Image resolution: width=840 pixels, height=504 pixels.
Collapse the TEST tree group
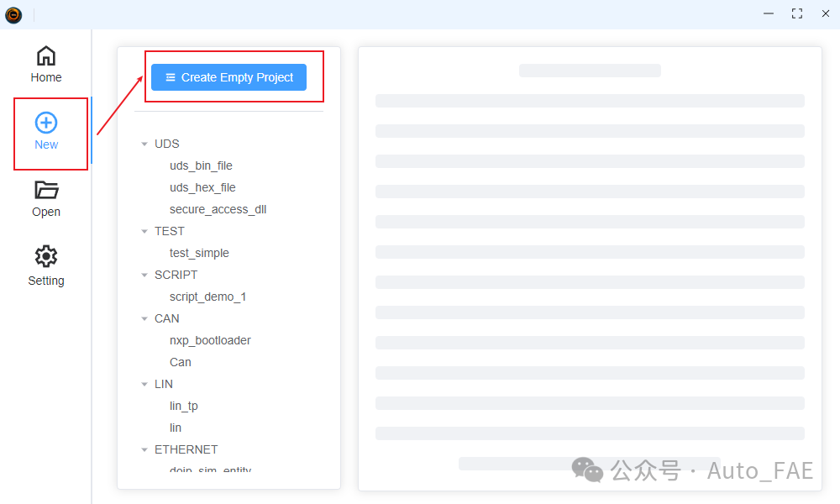144,231
